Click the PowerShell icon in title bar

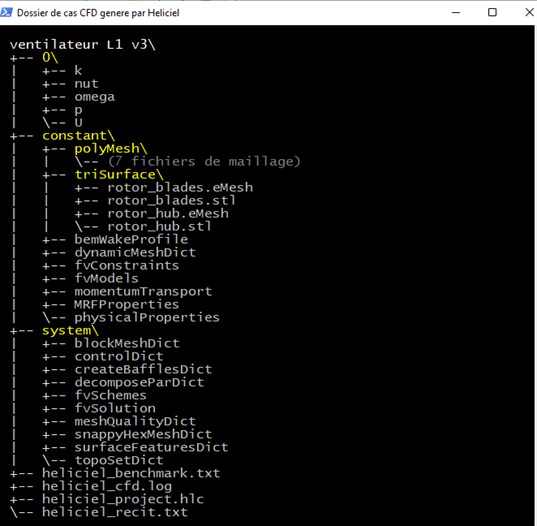tap(6, 13)
